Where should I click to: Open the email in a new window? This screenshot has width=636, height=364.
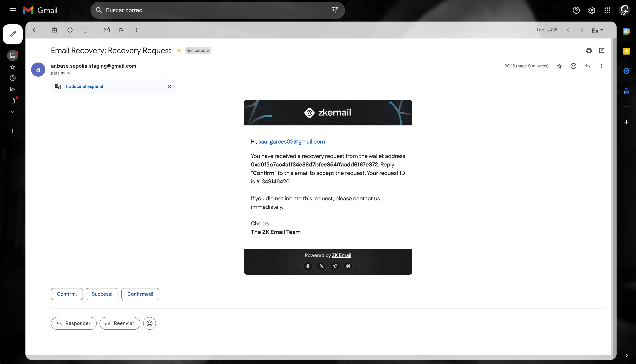point(602,50)
